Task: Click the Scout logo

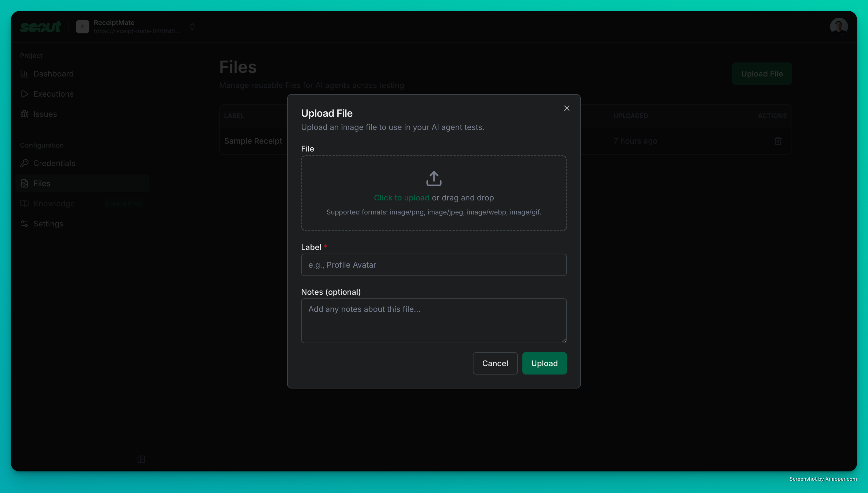Action: pyautogui.click(x=40, y=26)
